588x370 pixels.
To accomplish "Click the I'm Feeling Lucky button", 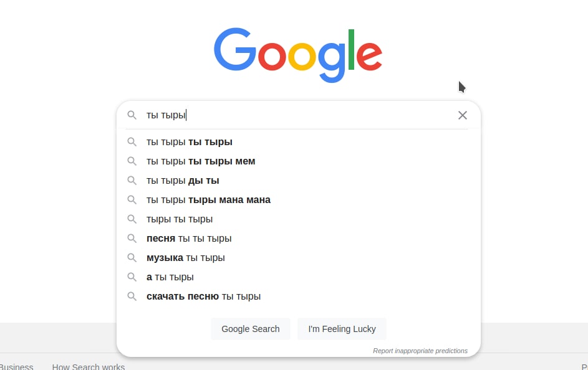I will tap(342, 329).
